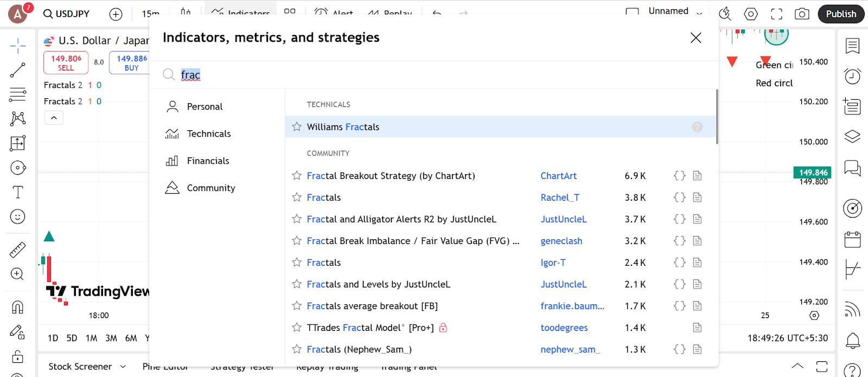868x377 pixels.
Task: Open user profile avatar menu
Action: pyautogui.click(x=18, y=14)
